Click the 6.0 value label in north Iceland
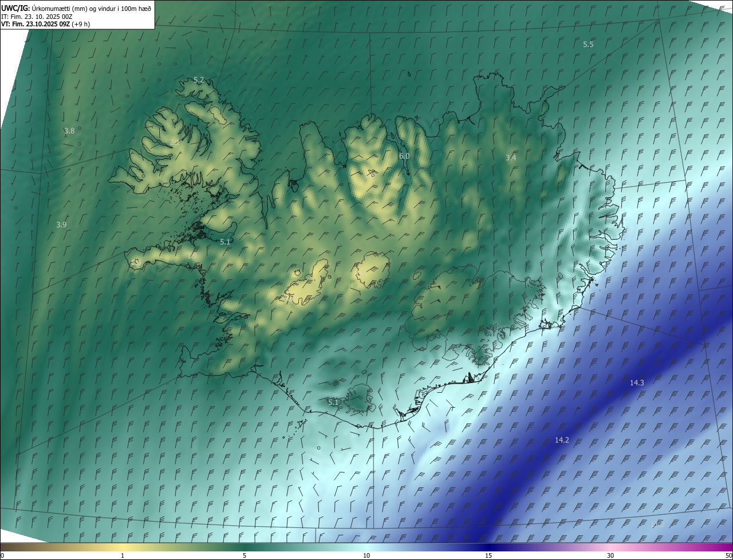Viewport: 733px width, 560px height. click(404, 156)
